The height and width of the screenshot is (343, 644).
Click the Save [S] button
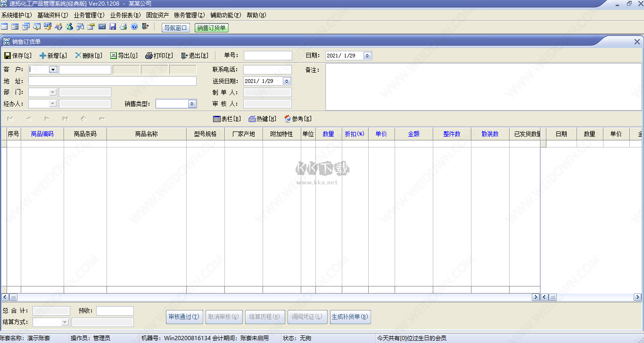[18, 56]
